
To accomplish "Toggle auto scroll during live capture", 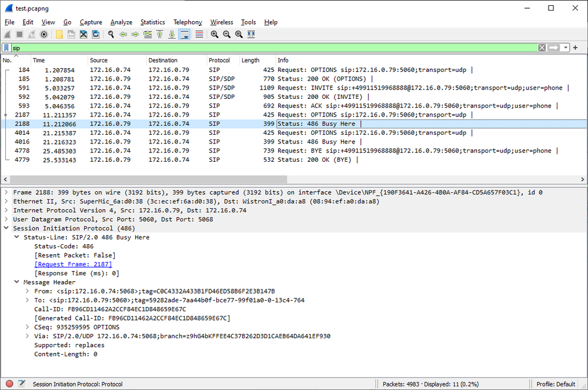I will coord(185,35).
